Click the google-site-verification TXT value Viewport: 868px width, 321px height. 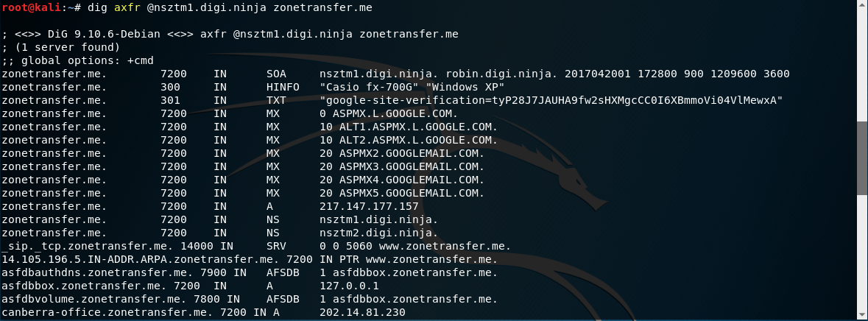coord(551,101)
